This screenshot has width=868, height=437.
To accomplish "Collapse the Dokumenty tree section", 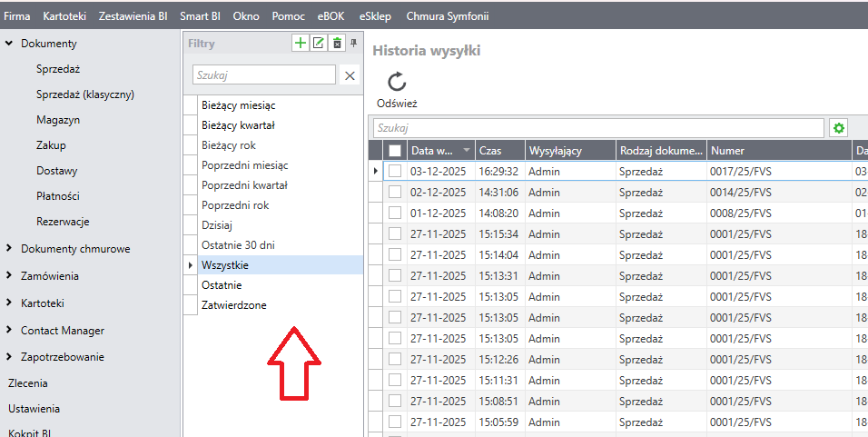I will tap(9, 44).
